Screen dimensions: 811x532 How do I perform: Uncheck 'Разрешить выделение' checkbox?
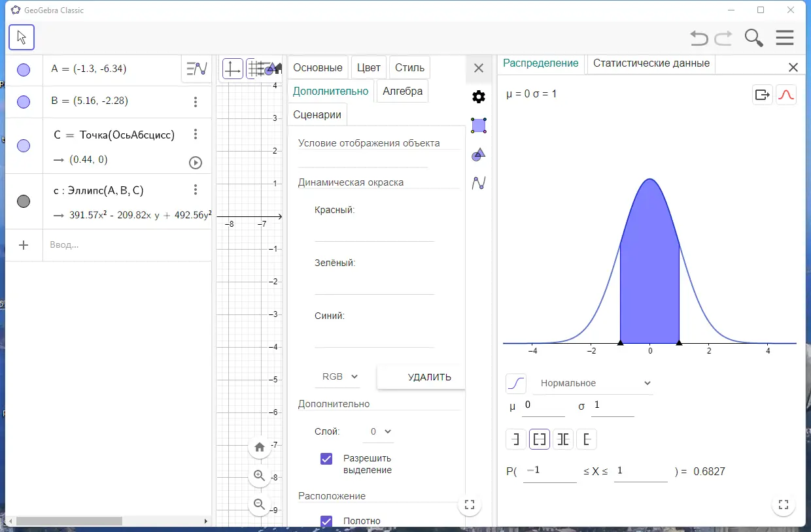coord(326,459)
